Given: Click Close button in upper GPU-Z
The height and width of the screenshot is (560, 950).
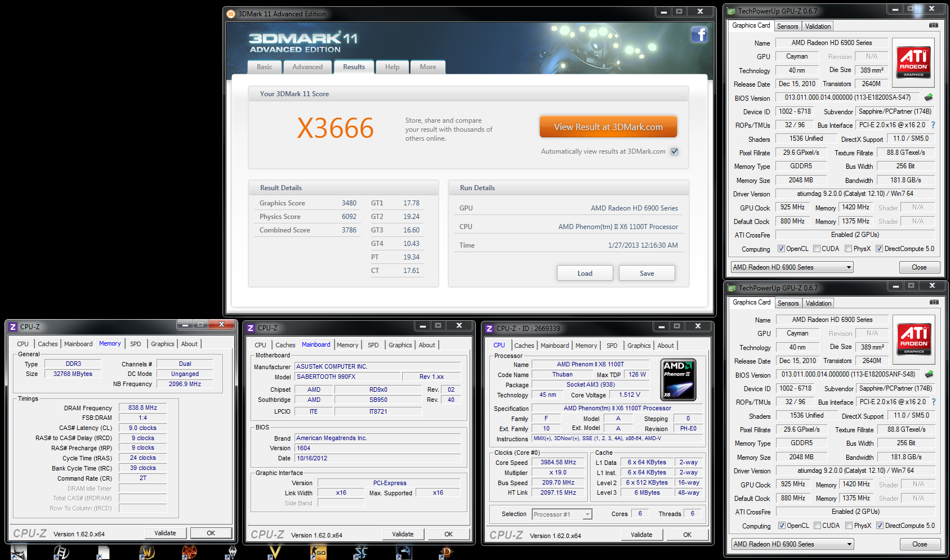Looking at the screenshot, I should 919,267.
